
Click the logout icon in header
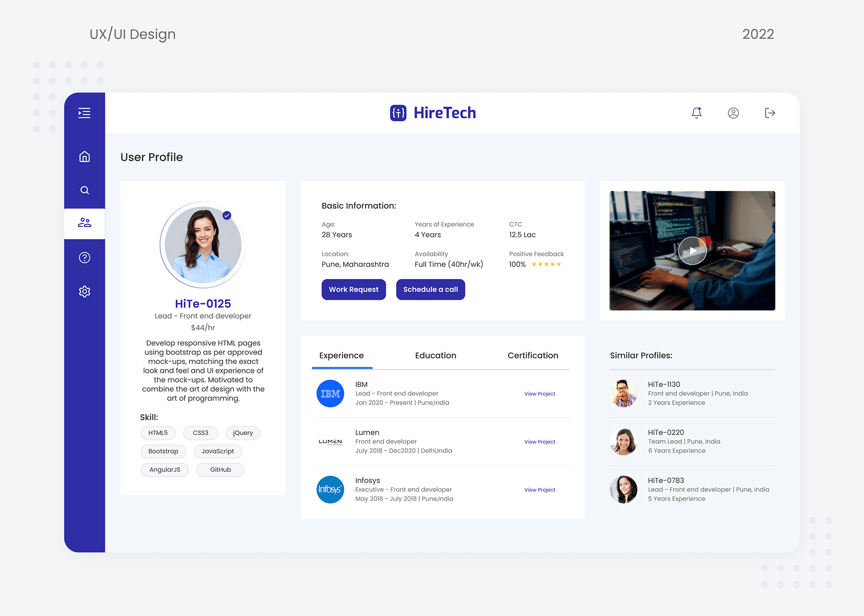pos(769,113)
